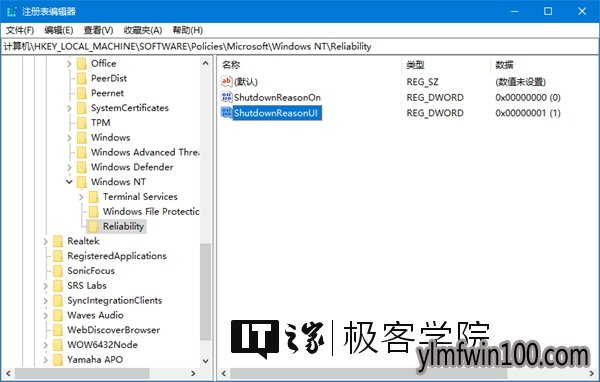Expand the WOW6432Node tree node
600x382 pixels.
pyautogui.click(x=46, y=345)
